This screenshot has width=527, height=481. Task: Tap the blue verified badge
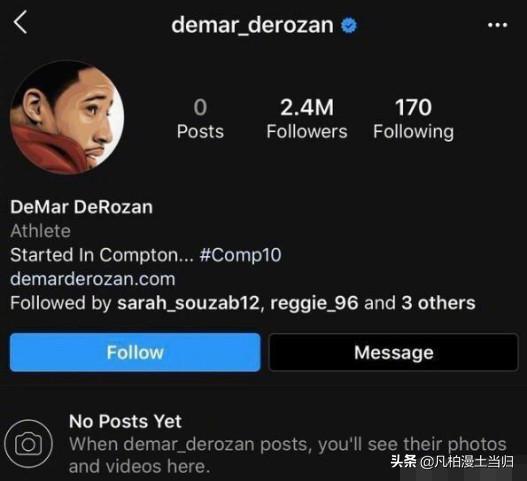click(x=349, y=26)
